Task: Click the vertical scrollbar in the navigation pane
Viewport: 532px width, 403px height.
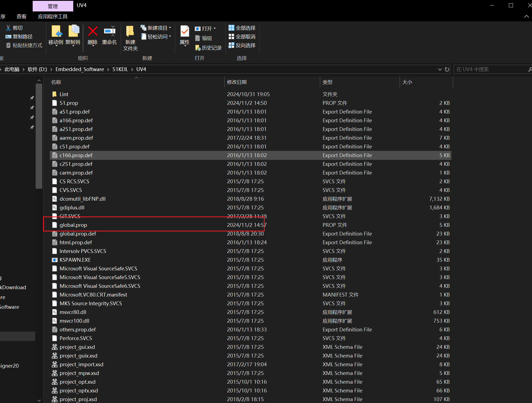Action: 39,136
